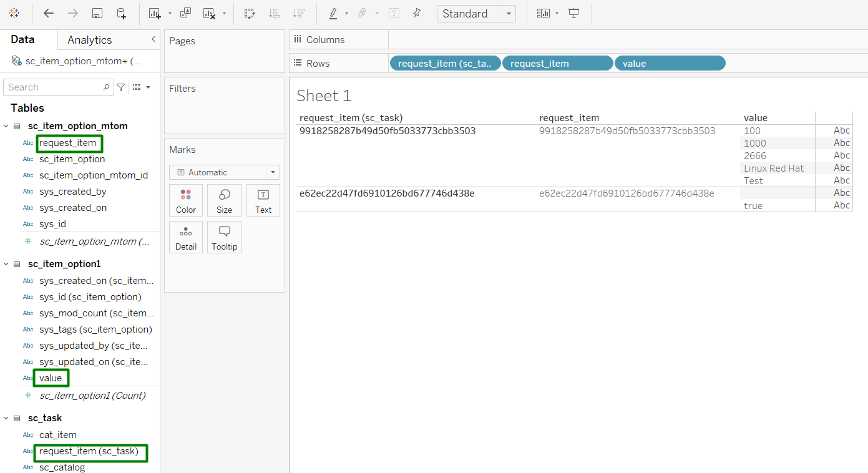Image resolution: width=868 pixels, height=473 pixels.
Task: Click the Tooltip marks button
Action: pos(225,237)
